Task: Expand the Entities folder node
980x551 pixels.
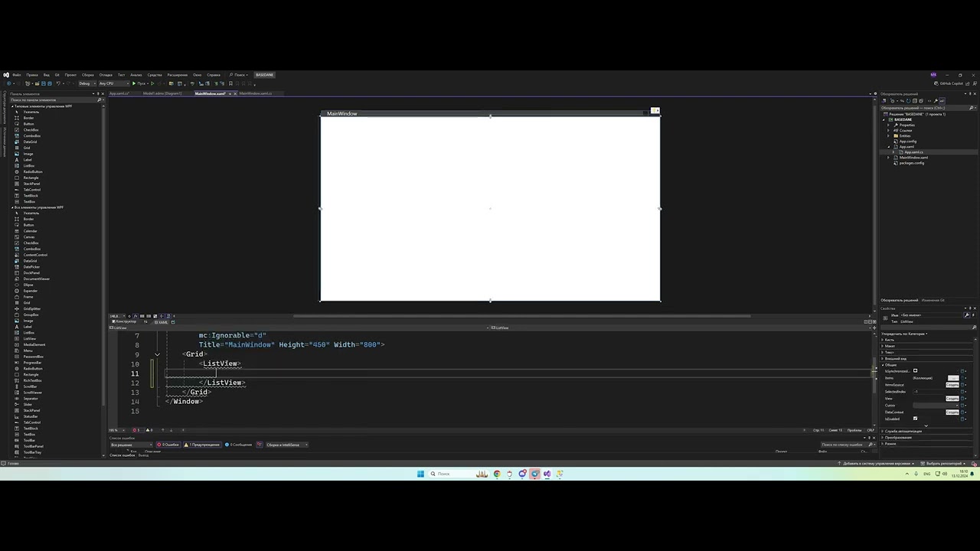Action: pos(888,135)
